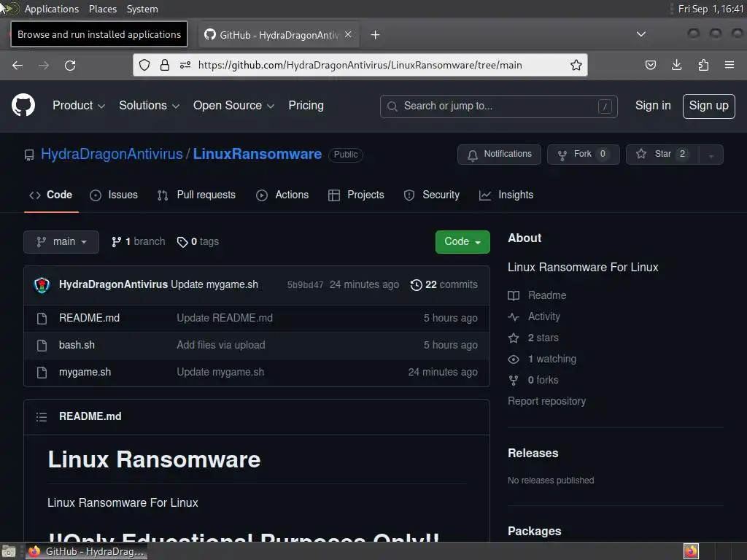
Task: Bookmark the page with the star icon
Action: pyautogui.click(x=576, y=65)
